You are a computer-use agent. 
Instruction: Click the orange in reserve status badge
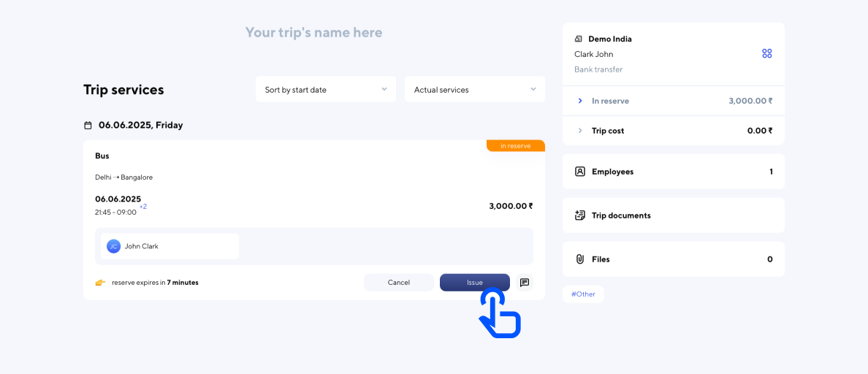[x=515, y=146]
